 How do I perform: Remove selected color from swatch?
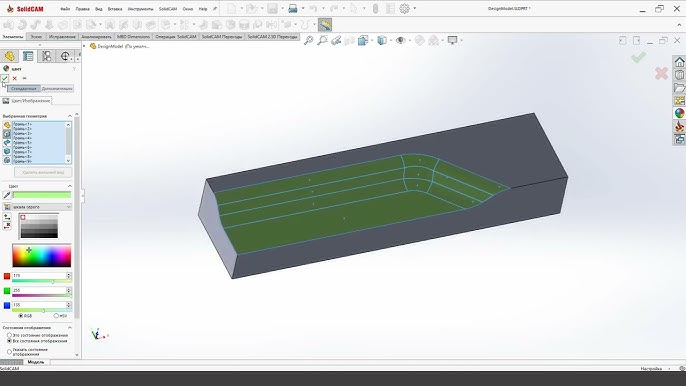7,226
